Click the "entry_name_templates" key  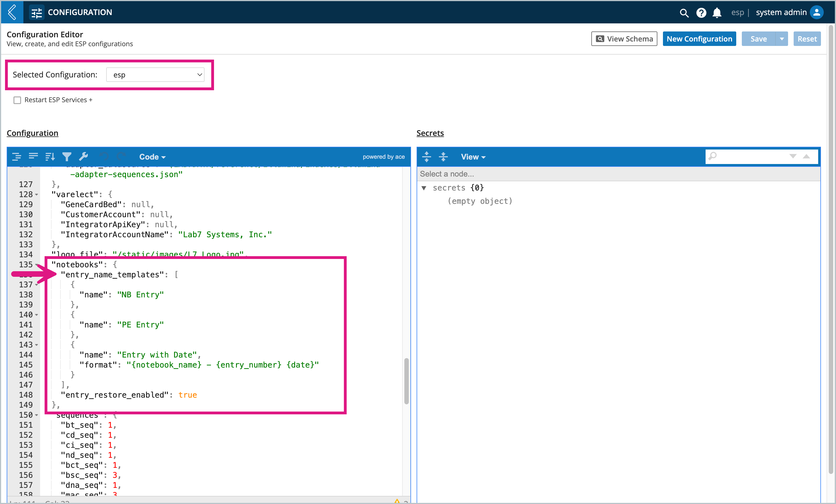[x=112, y=275]
